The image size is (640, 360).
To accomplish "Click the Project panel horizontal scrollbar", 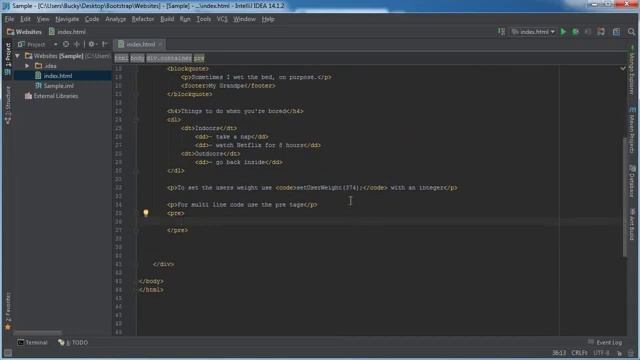I will coord(38,333).
